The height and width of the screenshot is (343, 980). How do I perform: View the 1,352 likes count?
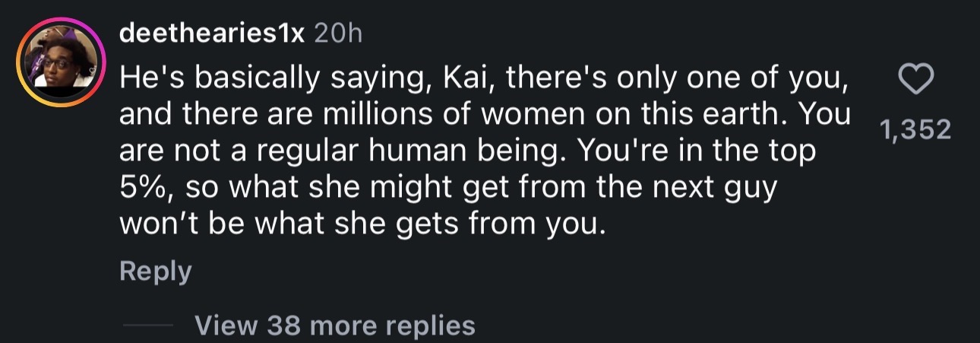[915, 130]
